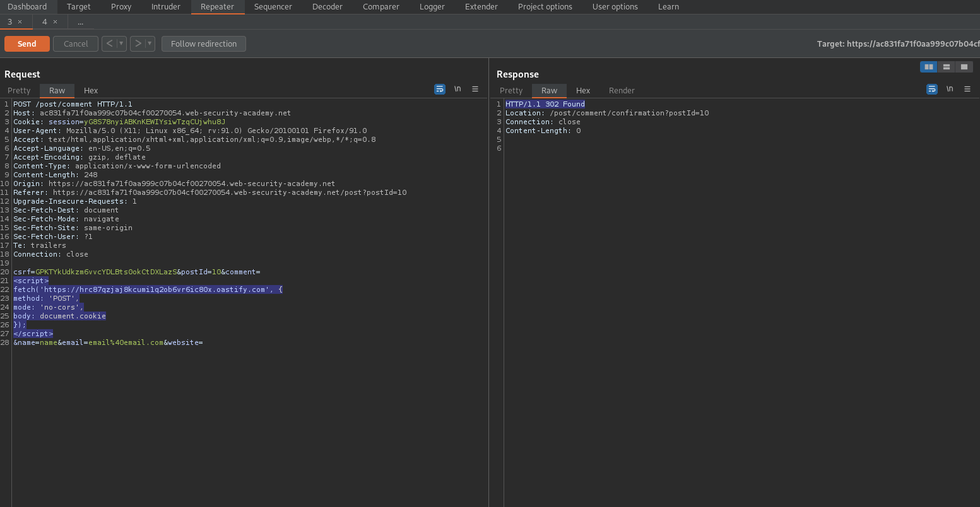Close Repeater tab 4
Viewport: 980px width, 507px height.
point(55,22)
